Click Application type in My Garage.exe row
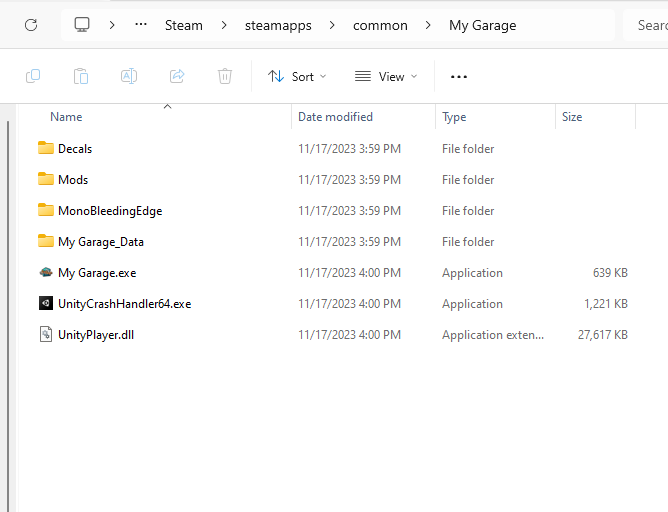The height and width of the screenshot is (512, 668). click(x=472, y=273)
